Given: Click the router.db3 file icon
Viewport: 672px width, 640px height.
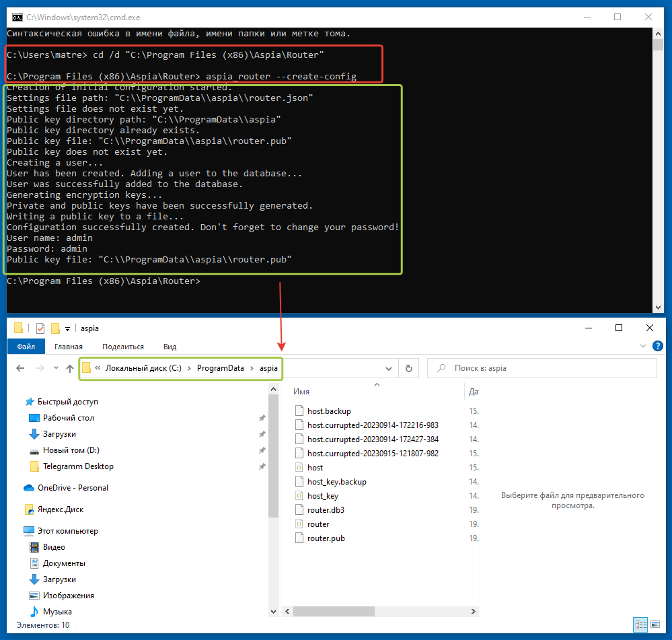Looking at the screenshot, I should (300, 510).
